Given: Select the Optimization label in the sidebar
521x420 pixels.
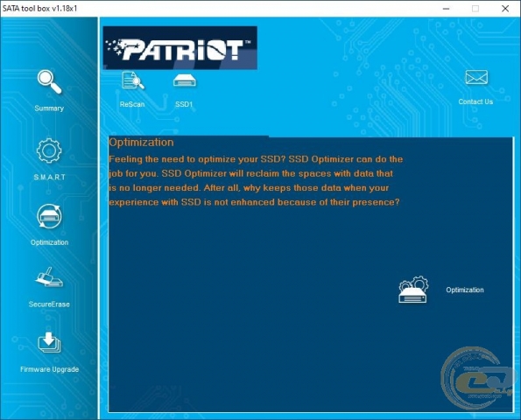Looking at the screenshot, I should tap(50, 242).
